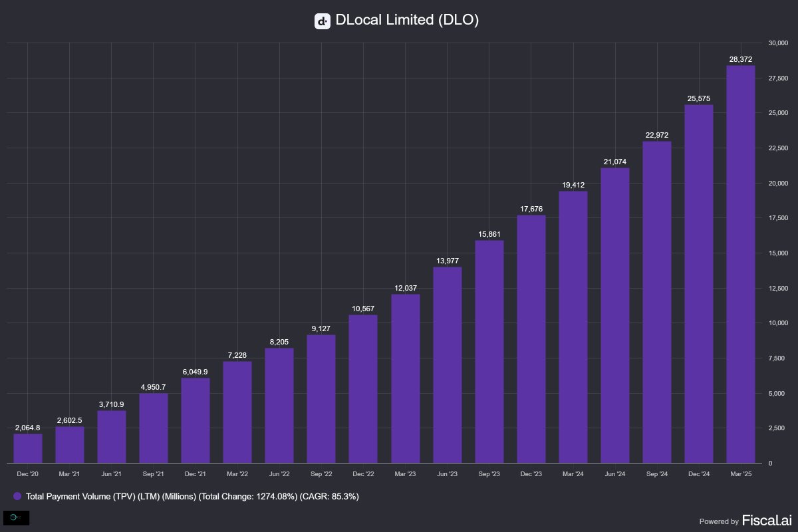This screenshot has width=798, height=532.
Task: Click the Mar '24 bar
Action: pyautogui.click(x=573, y=327)
